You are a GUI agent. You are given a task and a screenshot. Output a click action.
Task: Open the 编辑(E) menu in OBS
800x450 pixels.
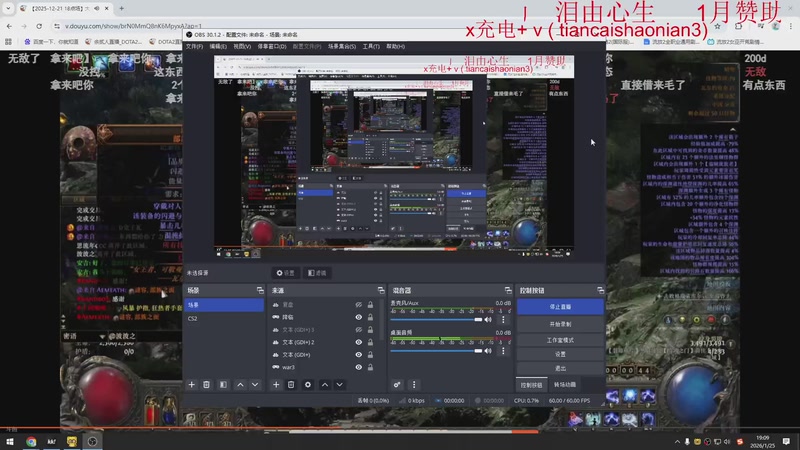point(218,46)
